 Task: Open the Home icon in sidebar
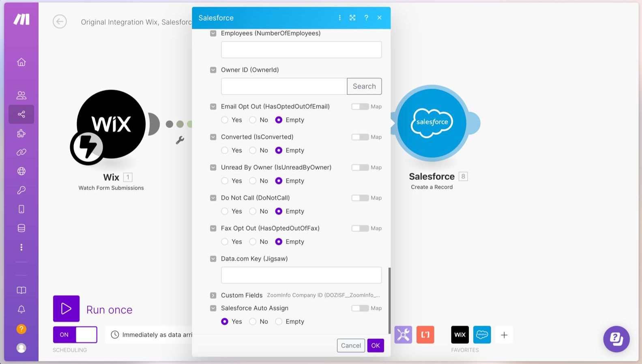click(21, 62)
